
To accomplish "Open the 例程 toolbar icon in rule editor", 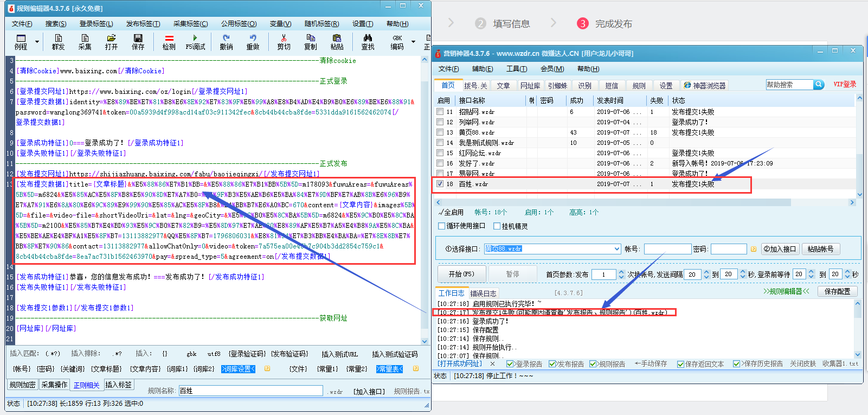I will (x=21, y=42).
